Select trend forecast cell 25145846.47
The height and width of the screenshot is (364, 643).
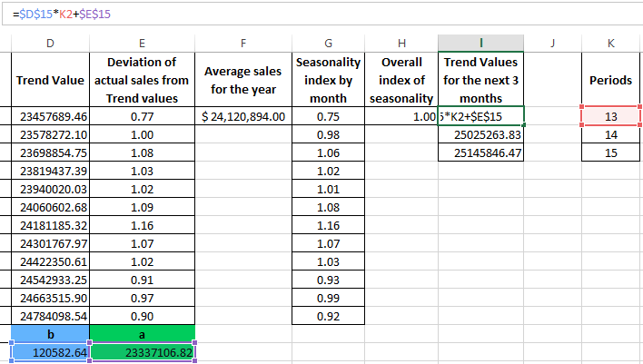click(480, 153)
